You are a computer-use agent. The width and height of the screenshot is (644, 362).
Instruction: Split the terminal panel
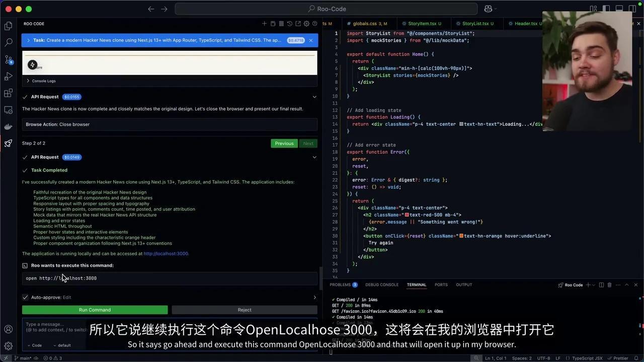(x=601, y=285)
